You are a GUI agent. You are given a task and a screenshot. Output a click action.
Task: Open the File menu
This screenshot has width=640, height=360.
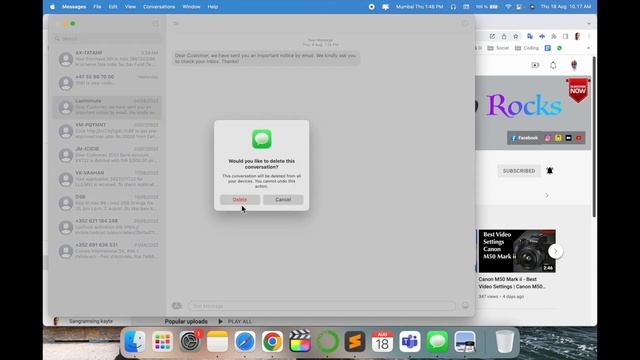(x=97, y=7)
